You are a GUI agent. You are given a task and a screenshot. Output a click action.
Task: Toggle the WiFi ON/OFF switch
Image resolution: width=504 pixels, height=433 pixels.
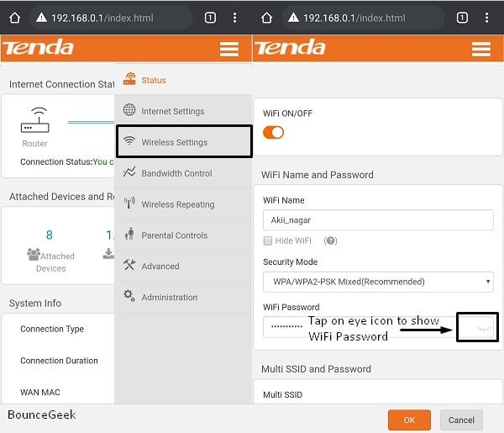pos(273,132)
